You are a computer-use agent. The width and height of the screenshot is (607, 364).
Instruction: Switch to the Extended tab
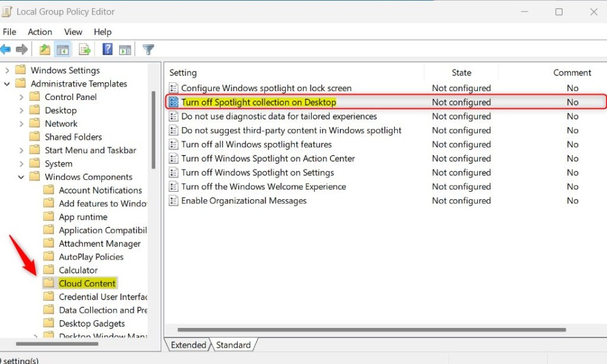pos(188,344)
